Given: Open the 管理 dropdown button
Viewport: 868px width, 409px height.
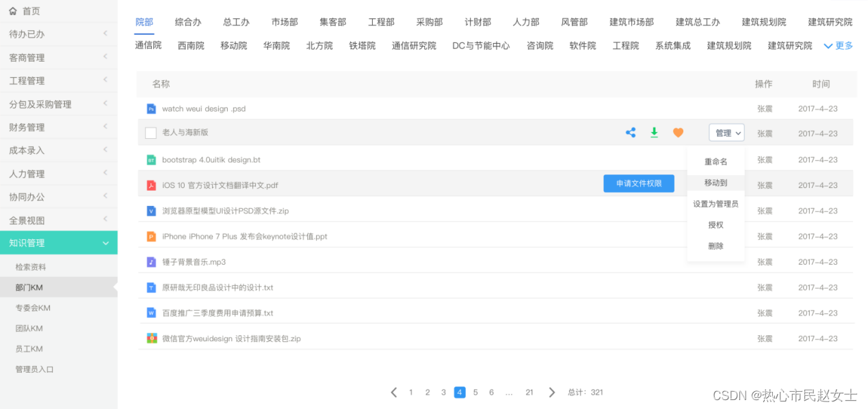Looking at the screenshot, I should pos(726,133).
